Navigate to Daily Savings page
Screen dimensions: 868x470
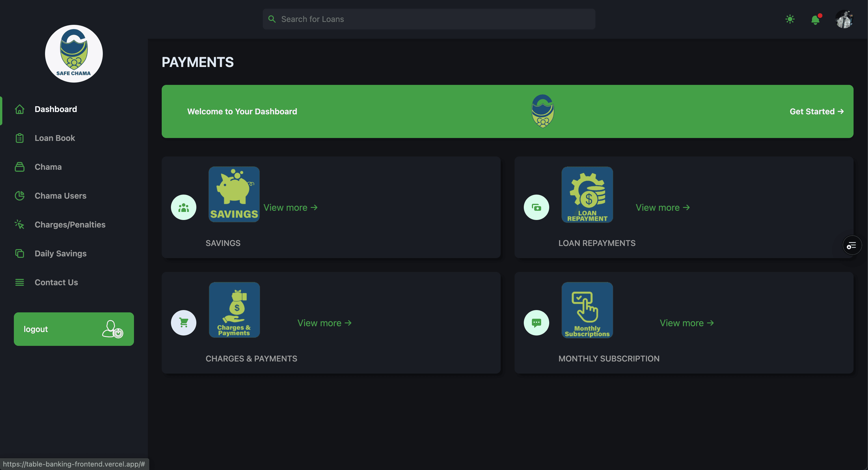click(x=60, y=253)
